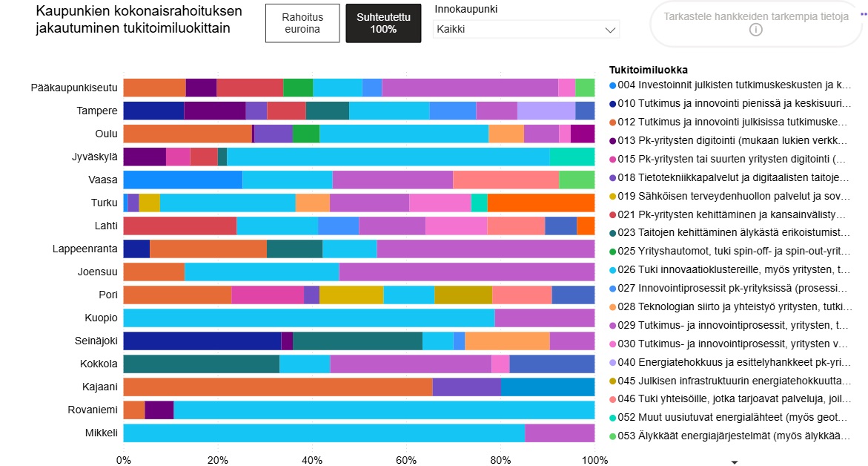Click orange legend dot for 012 Tutkimus

pos(612,122)
